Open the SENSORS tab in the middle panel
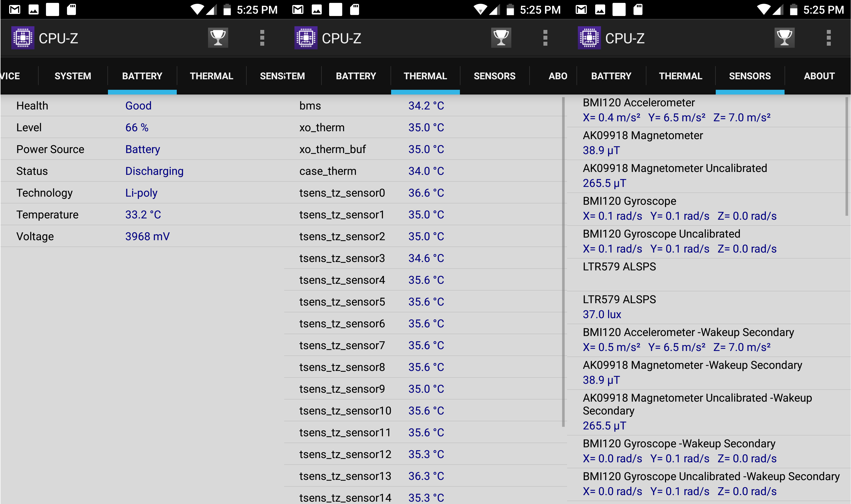Screen dimensions: 851x504 point(495,76)
